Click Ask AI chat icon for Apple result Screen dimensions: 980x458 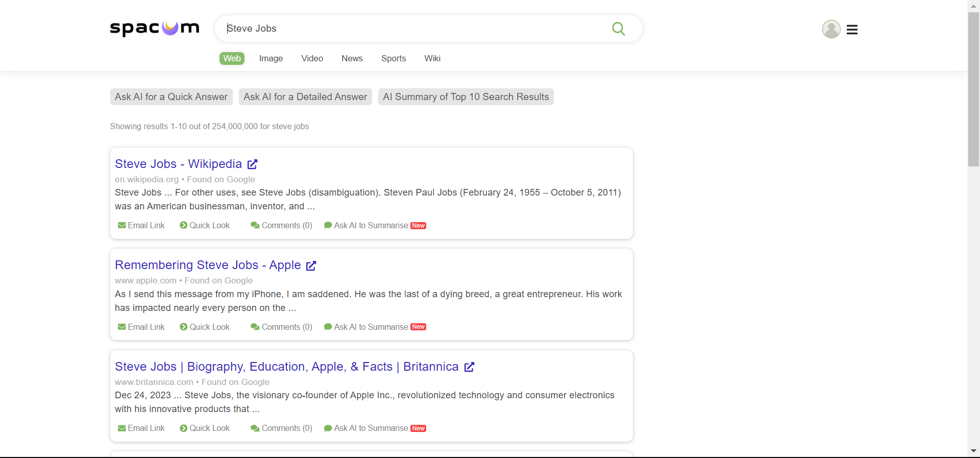(328, 327)
